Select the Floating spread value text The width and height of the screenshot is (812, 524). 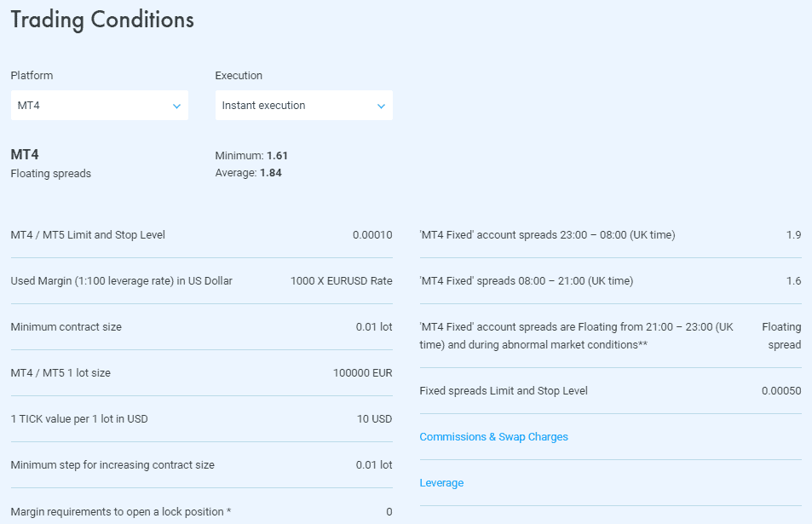[x=781, y=336]
